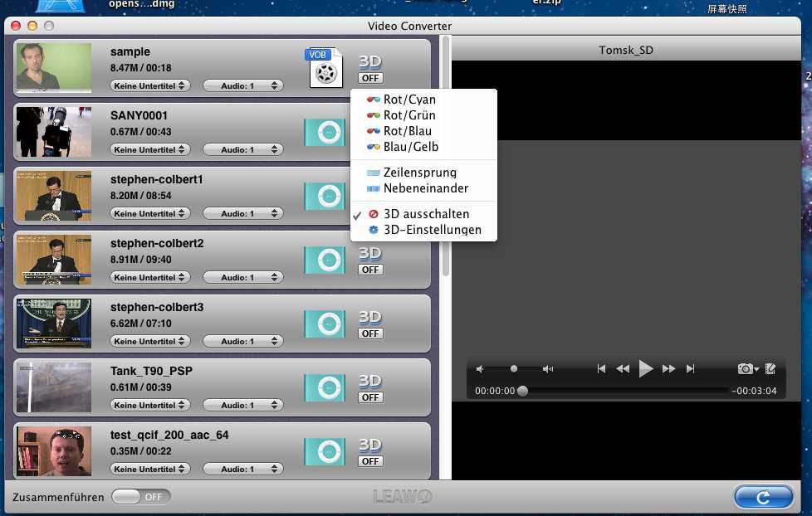812x516 pixels.
Task: Rewind the preview video
Action: coord(623,369)
